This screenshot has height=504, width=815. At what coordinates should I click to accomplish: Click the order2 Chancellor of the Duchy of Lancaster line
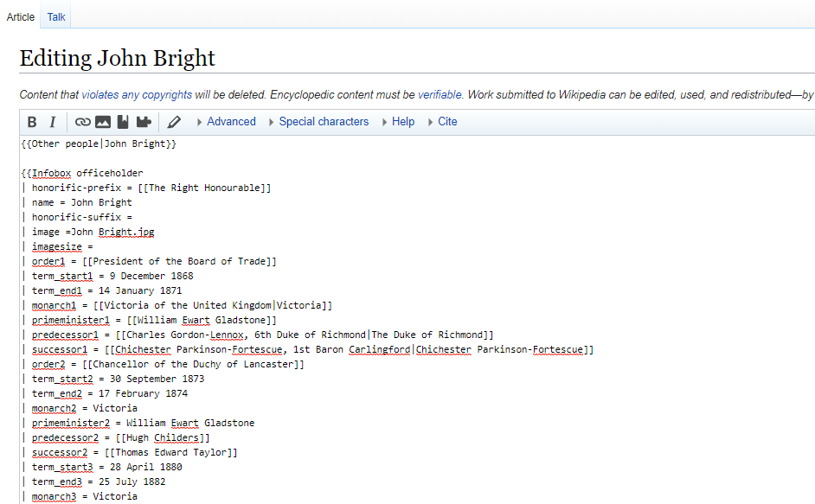163,364
